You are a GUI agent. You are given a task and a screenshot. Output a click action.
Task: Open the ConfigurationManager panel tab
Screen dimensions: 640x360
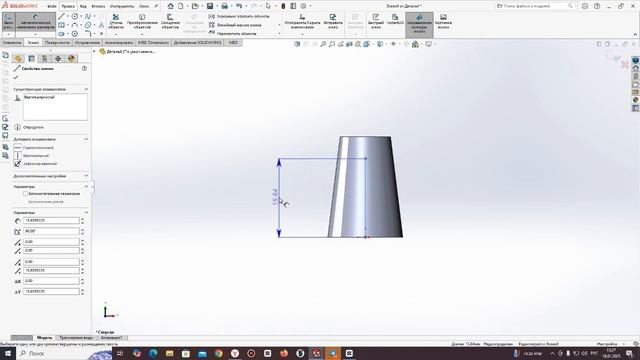tap(44, 59)
